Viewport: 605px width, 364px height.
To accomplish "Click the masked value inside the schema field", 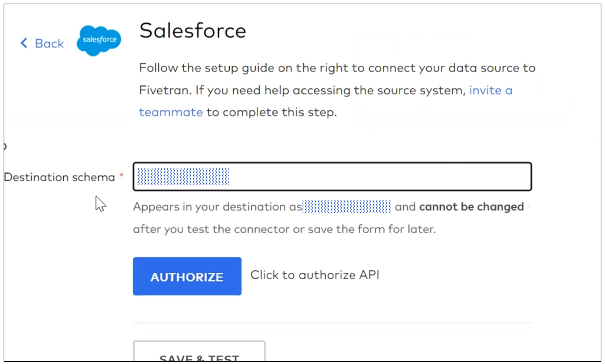I will tap(183, 177).
